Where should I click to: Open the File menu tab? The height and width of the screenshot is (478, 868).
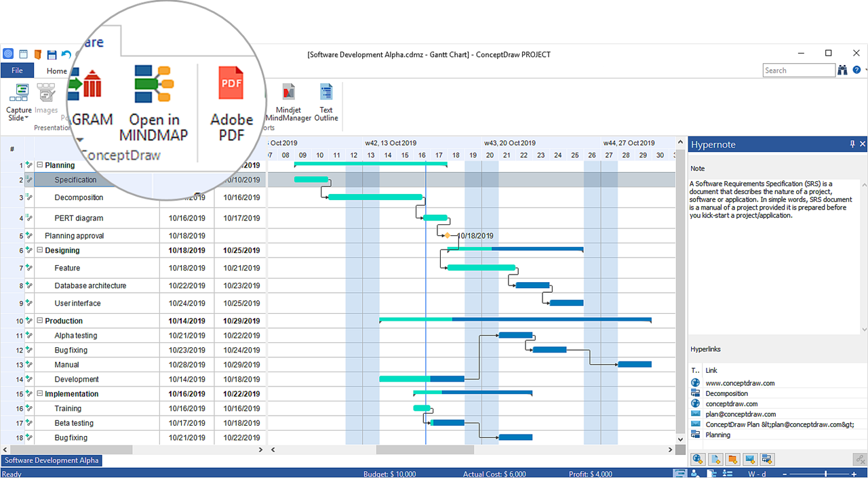click(17, 71)
